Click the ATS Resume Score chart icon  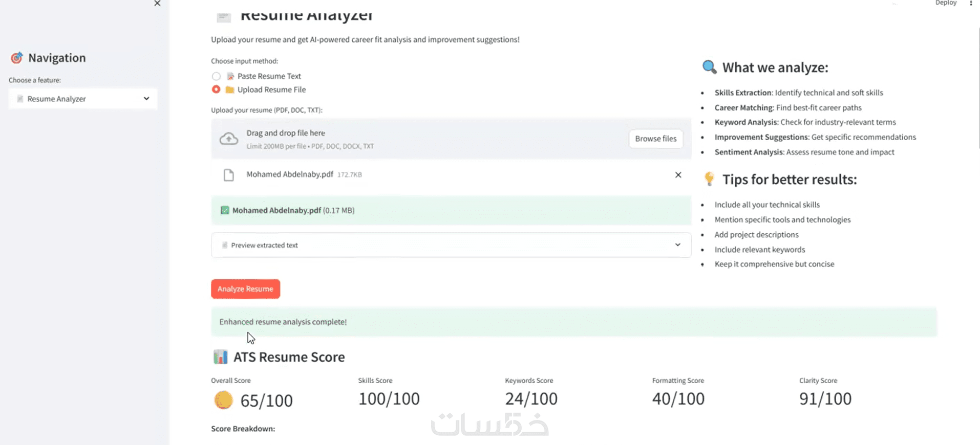pyautogui.click(x=220, y=357)
